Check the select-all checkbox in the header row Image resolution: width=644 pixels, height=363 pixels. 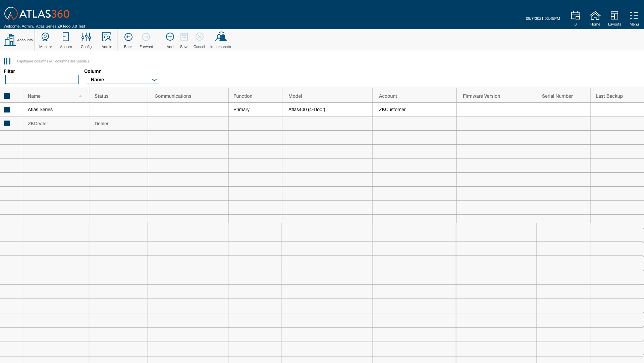pos(7,96)
